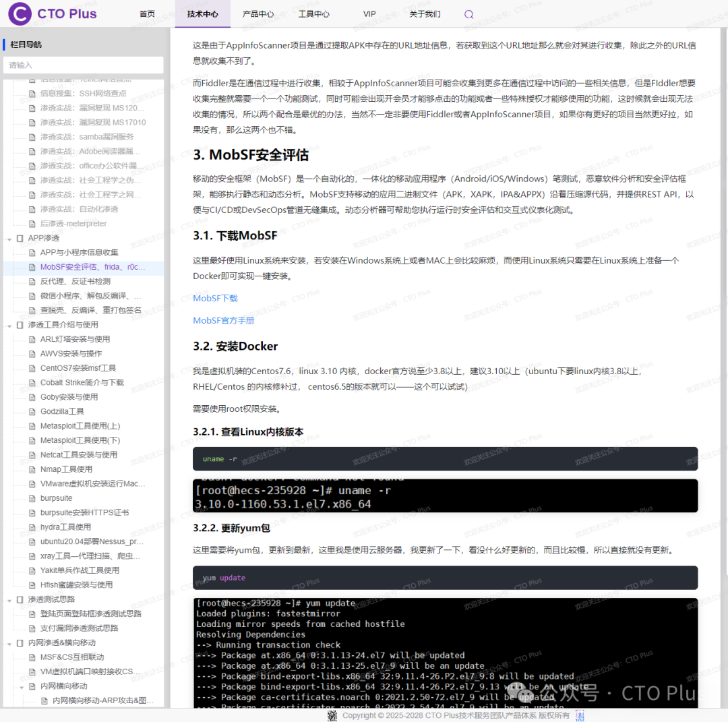Screen dimensions: 728x722
Task: Open the search magnifier icon in navbar
Action: click(468, 14)
